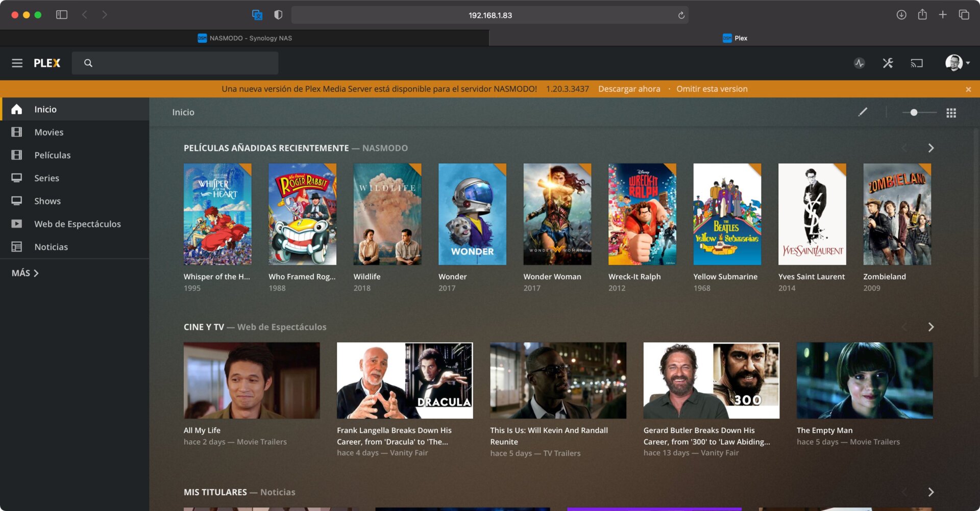Viewport: 980px width, 511px height.
Task: Open the Wonder Woman movie poster
Action: pyautogui.click(x=556, y=214)
